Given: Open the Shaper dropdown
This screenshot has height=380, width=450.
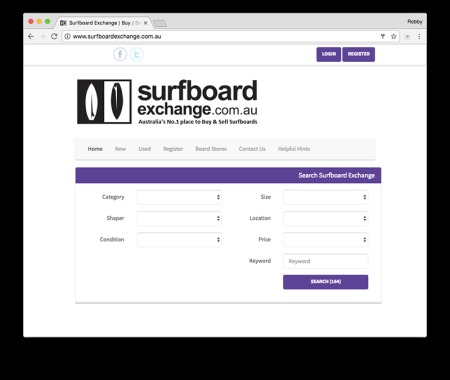Looking at the screenshot, I should (179, 218).
